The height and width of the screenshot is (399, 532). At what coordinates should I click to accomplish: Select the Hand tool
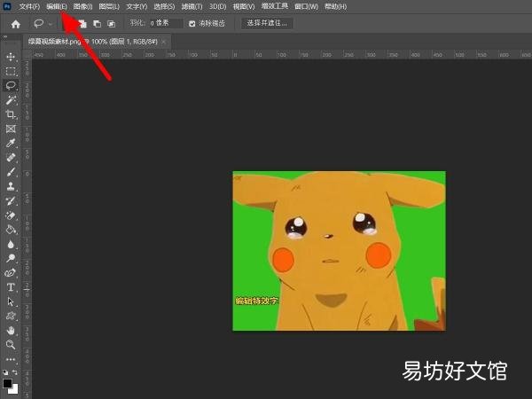[x=11, y=330]
